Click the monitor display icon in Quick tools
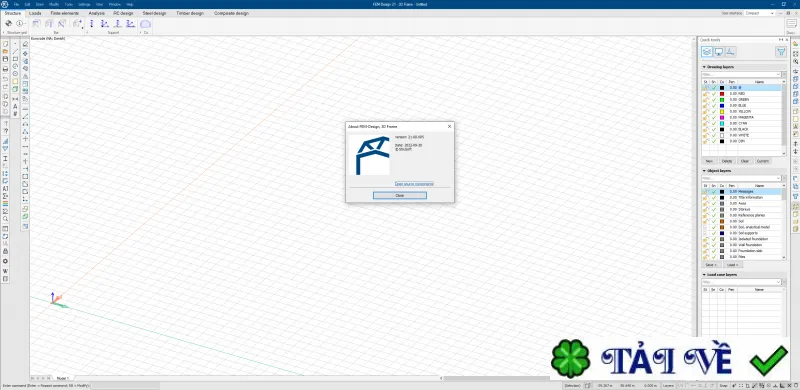 pyautogui.click(x=718, y=51)
